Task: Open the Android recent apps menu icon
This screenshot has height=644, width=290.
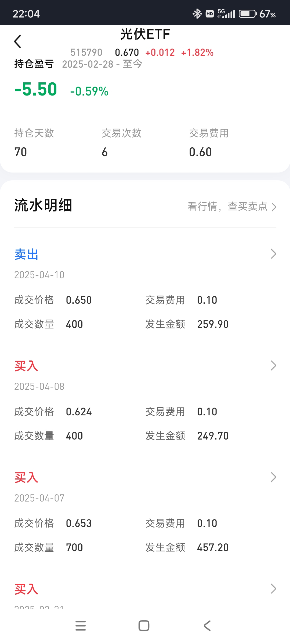Action: [81, 626]
